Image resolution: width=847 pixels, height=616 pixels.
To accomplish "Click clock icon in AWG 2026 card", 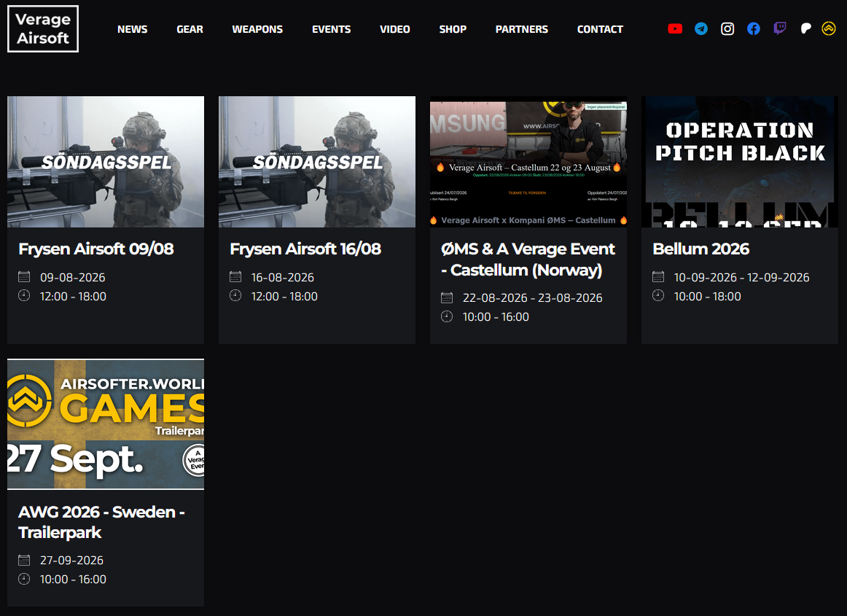I will [x=24, y=579].
